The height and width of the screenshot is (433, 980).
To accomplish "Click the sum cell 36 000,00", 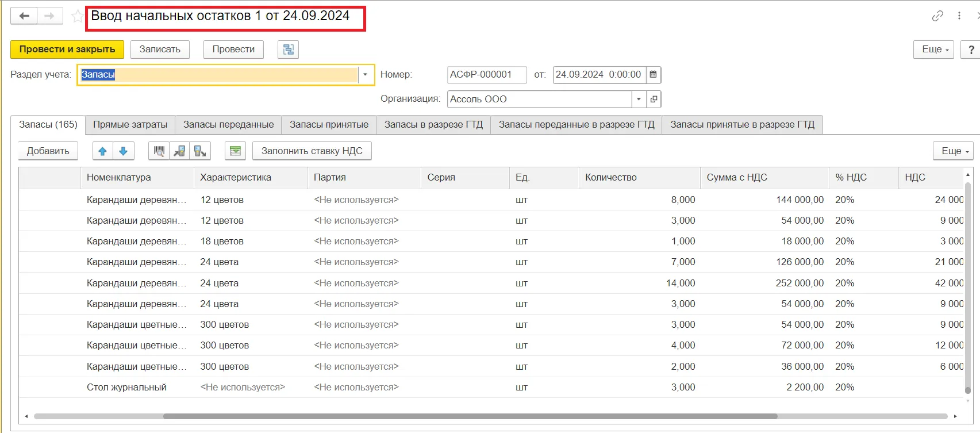I will coord(765,367).
